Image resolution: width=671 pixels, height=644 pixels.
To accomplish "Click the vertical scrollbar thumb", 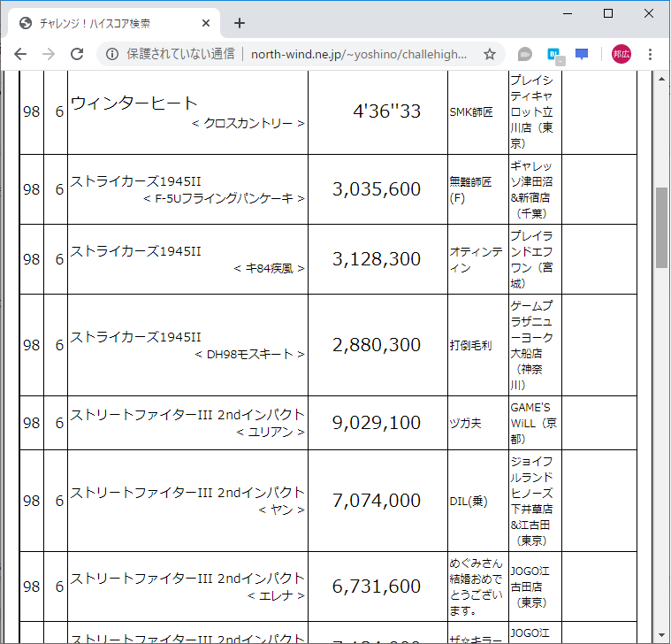I will [661, 228].
